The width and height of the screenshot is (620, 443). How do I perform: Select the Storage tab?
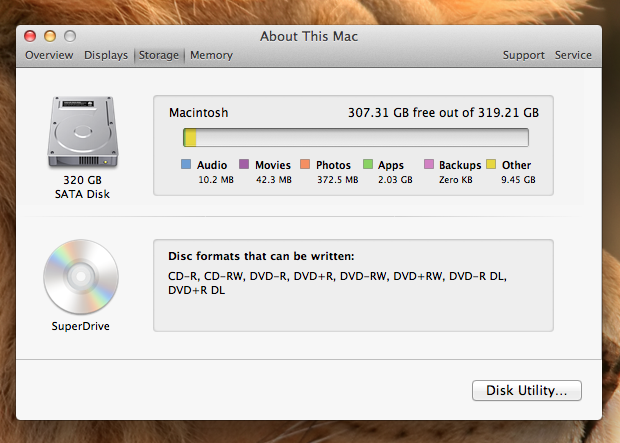click(159, 55)
